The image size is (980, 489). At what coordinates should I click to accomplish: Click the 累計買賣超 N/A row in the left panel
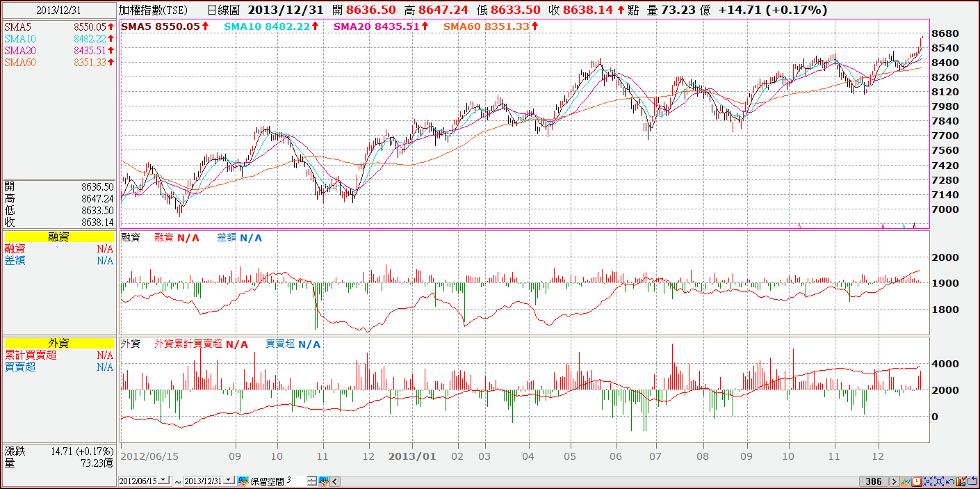click(x=59, y=355)
